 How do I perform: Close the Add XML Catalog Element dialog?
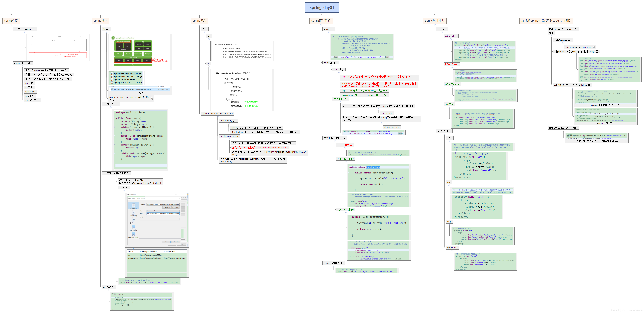(180, 198)
